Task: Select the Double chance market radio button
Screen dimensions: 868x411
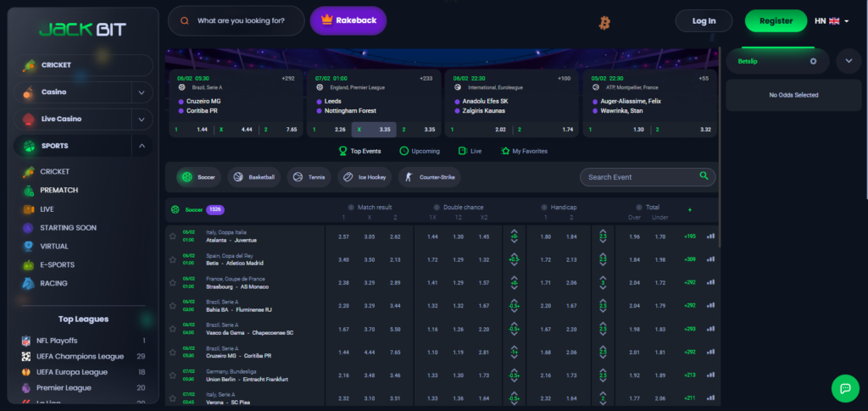Action: (436, 208)
